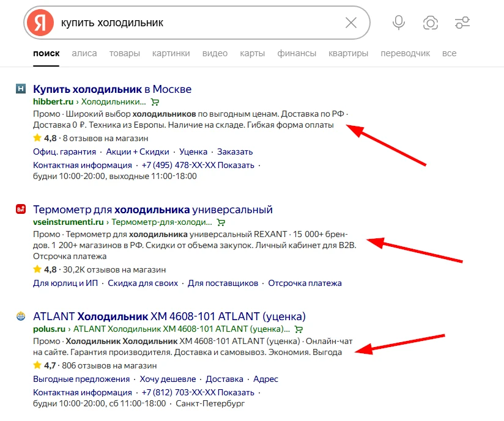Viewport: 504px width, 421px height.
Task: Open search settings sliders icon
Action: point(462,23)
